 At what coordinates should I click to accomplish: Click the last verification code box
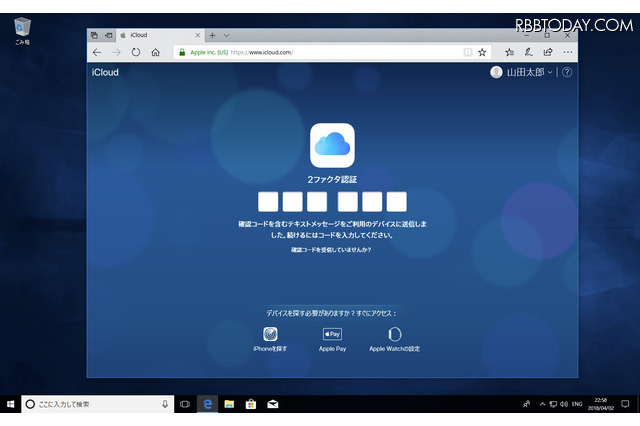397,202
